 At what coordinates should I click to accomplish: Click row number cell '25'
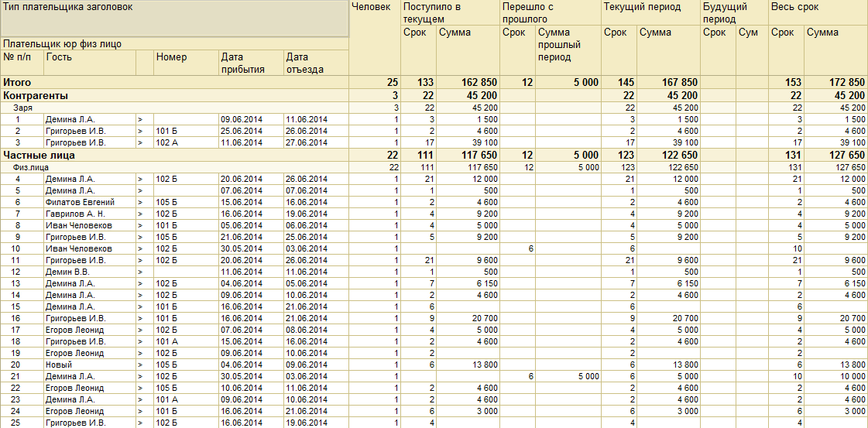(x=22, y=423)
